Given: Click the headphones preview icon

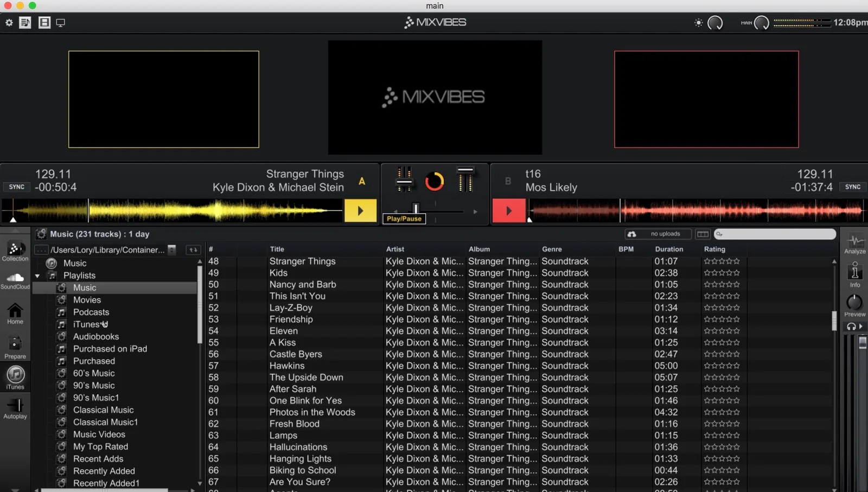Looking at the screenshot, I should point(851,327).
